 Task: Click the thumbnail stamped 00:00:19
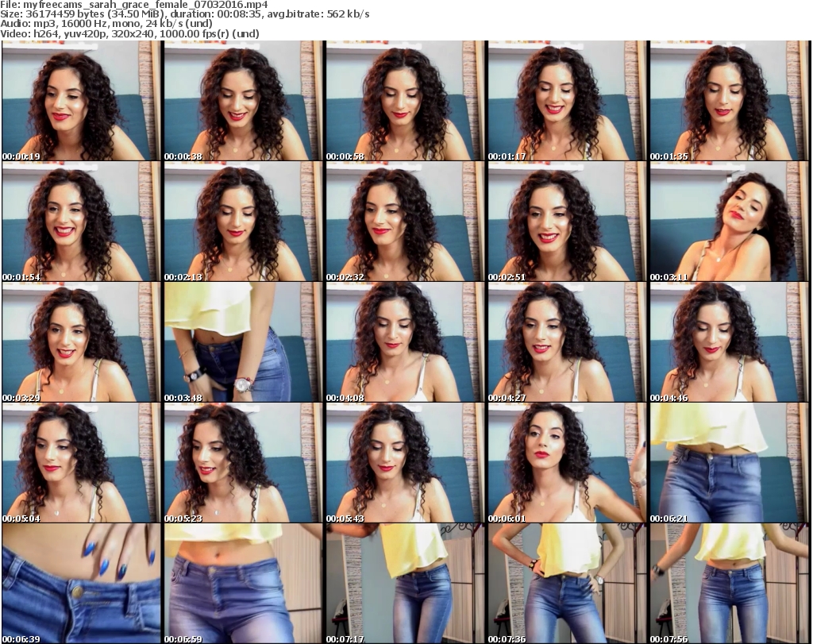pos(81,101)
